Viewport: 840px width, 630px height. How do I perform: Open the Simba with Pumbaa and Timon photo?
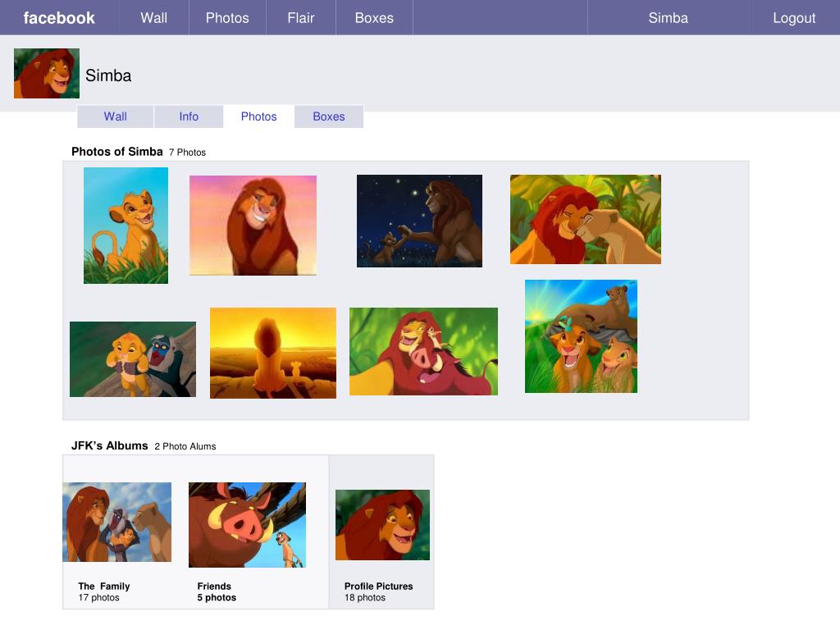pos(424,351)
